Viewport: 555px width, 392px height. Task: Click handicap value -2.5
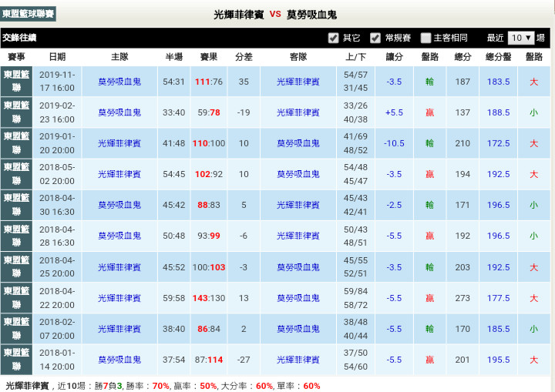[394, 205]
